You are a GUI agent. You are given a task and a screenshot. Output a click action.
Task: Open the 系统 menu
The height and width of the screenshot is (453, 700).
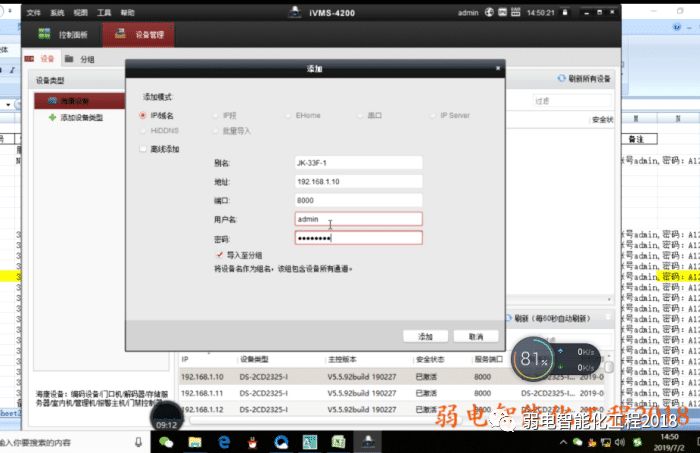click(x=57, y=12)
